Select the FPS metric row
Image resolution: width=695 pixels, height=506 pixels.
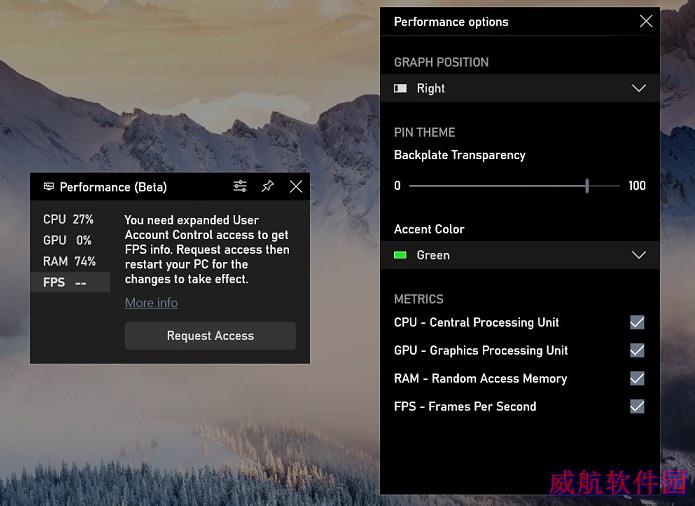click(70, 282)
